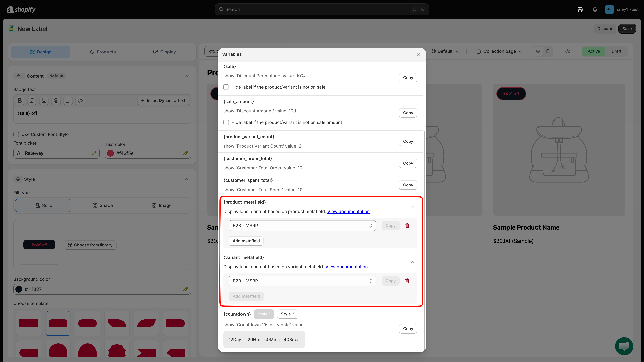The image size is (644, 362).
Task: Edit background color #111827 pencil icon
Action: click(x=185, y=289)
